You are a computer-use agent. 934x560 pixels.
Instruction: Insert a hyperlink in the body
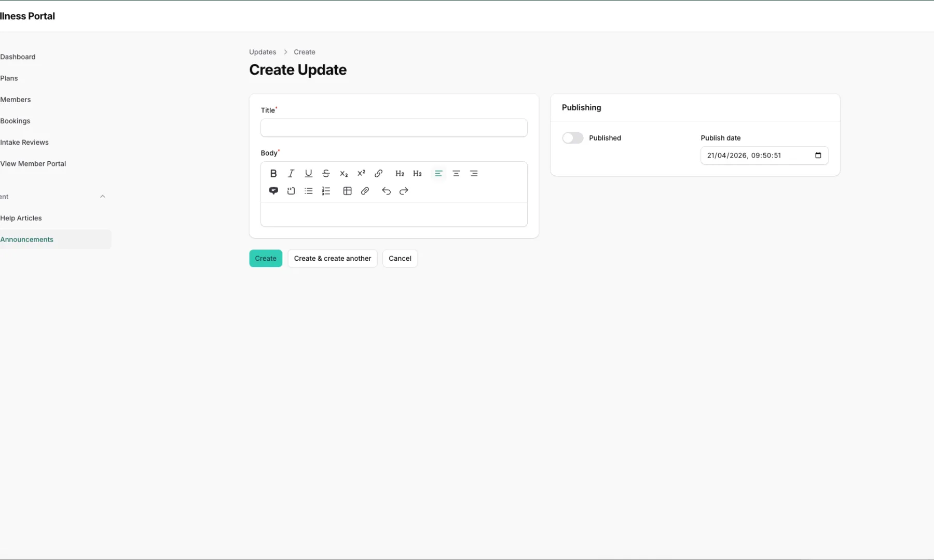tap(378, 173)
